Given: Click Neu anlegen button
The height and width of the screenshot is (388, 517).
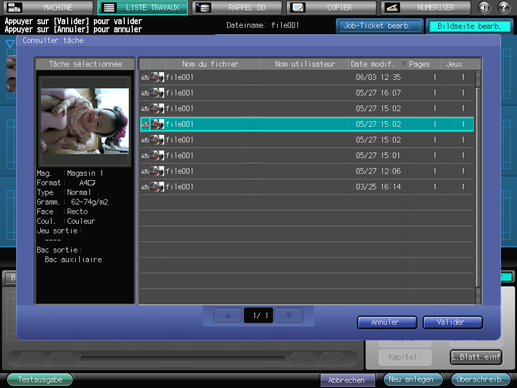Looking at the screenshot, I should pyautogui.click(x=413, y=379).
